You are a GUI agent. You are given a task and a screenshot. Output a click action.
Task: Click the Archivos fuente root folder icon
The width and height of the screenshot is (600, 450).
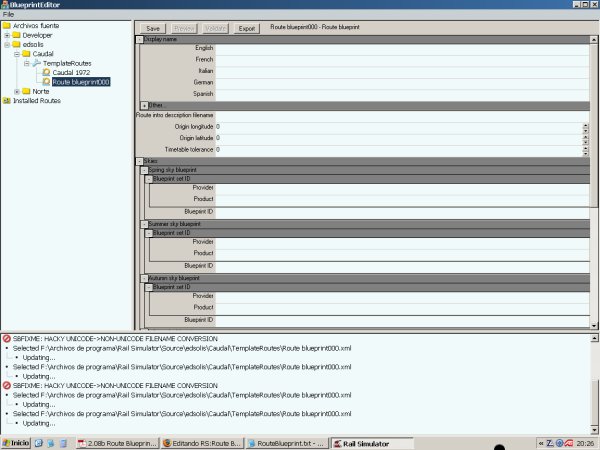coord(6,25)
